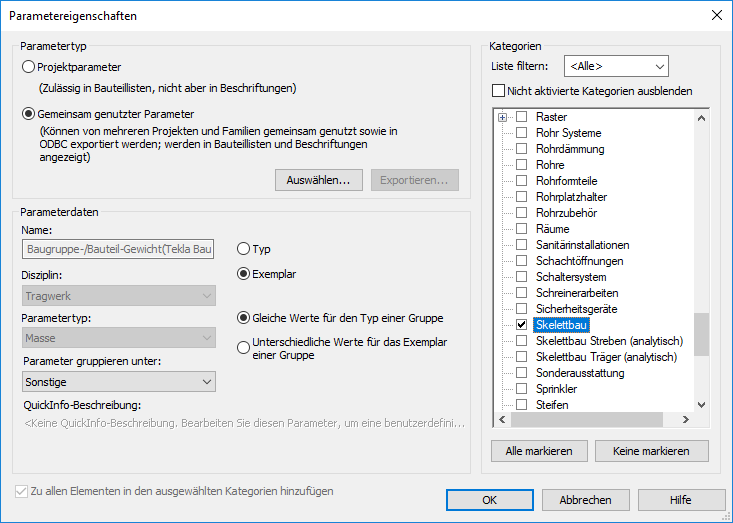
Task: Click the category list vertical scrollbar thumb
Action: pos(701,334)
